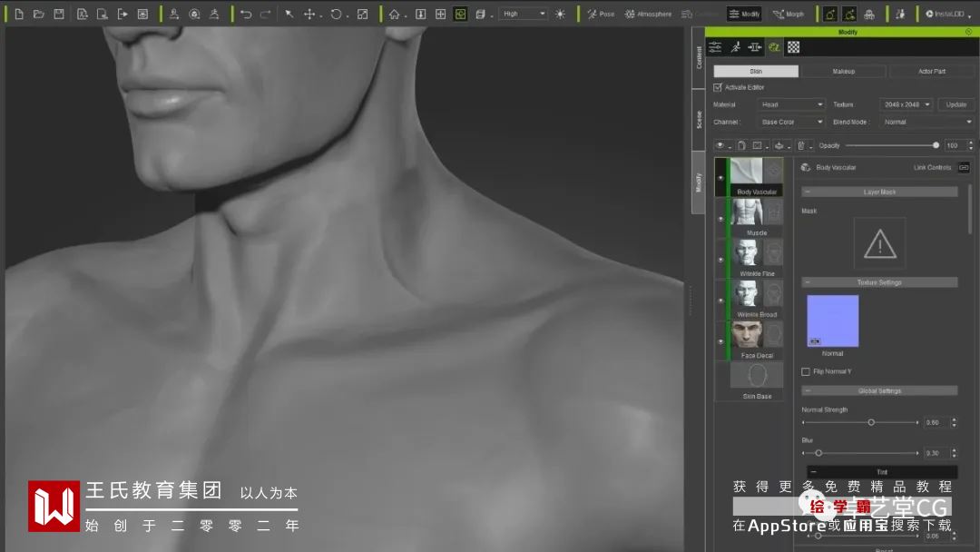Open the Scene side tab
980x552 pixels.
699,120
